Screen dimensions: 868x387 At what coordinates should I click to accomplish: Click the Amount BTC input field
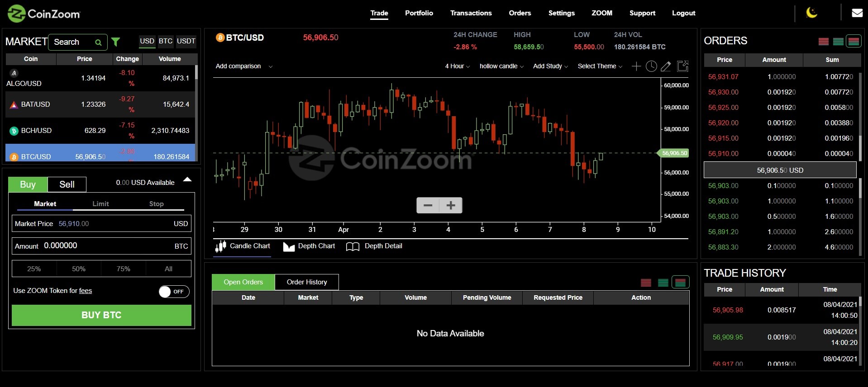click(x=101, y=246)
